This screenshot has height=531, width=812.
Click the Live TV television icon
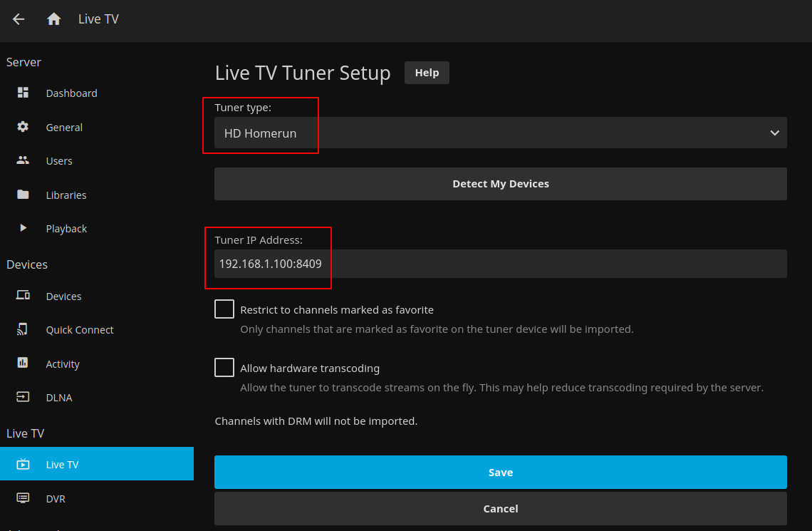tap(23, 464)
